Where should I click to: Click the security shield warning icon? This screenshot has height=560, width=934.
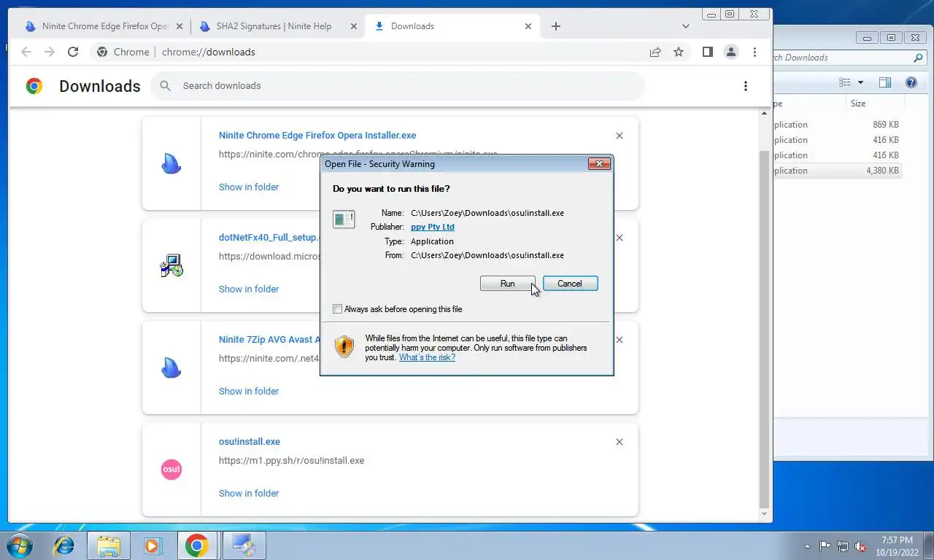[344, 346]
